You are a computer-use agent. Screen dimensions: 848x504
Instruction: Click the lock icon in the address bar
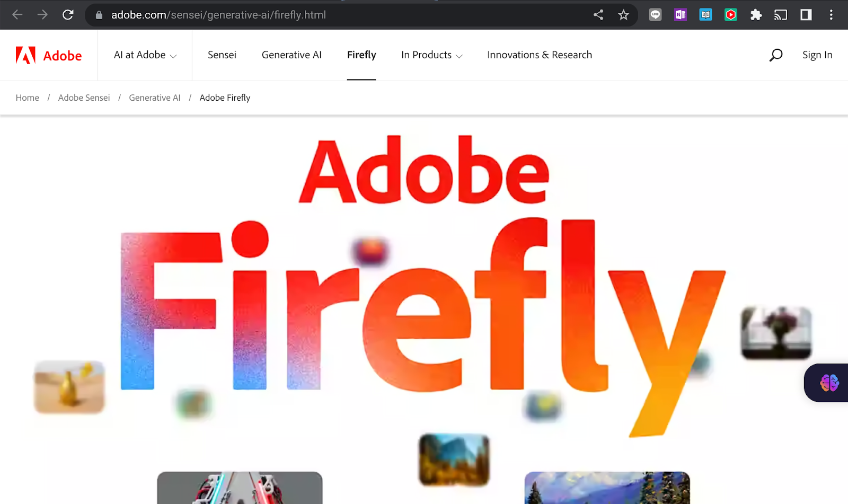(99, 15)
